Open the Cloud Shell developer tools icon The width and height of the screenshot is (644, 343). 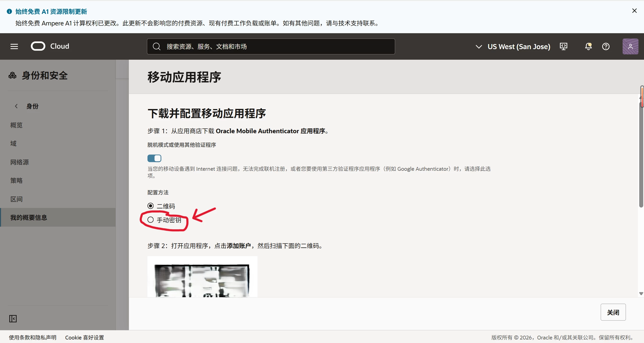tap(563, 46)
